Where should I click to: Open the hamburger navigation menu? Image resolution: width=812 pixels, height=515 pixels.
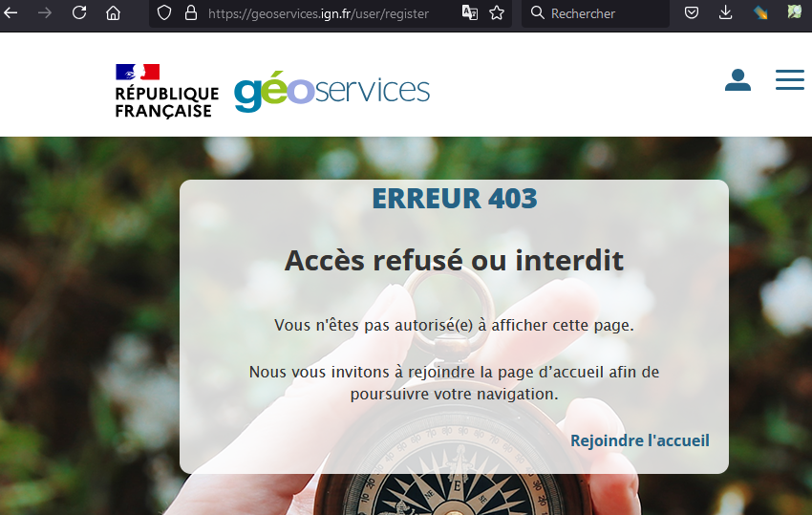790,80
